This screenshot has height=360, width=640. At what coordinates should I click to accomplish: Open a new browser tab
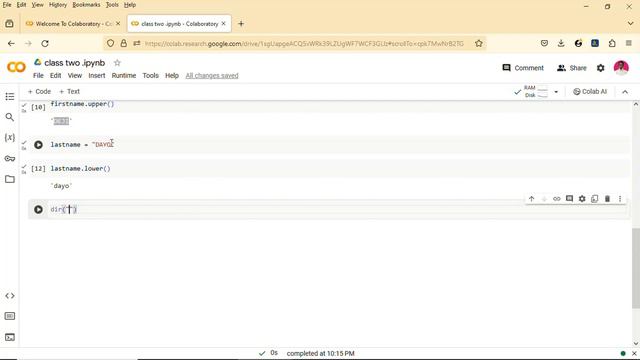point(241,24)
